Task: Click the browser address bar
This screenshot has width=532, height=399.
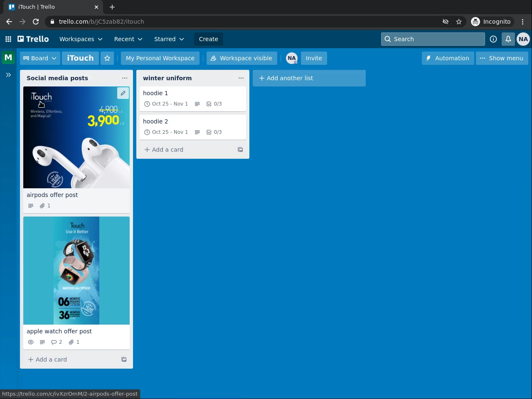Action: 245,22
